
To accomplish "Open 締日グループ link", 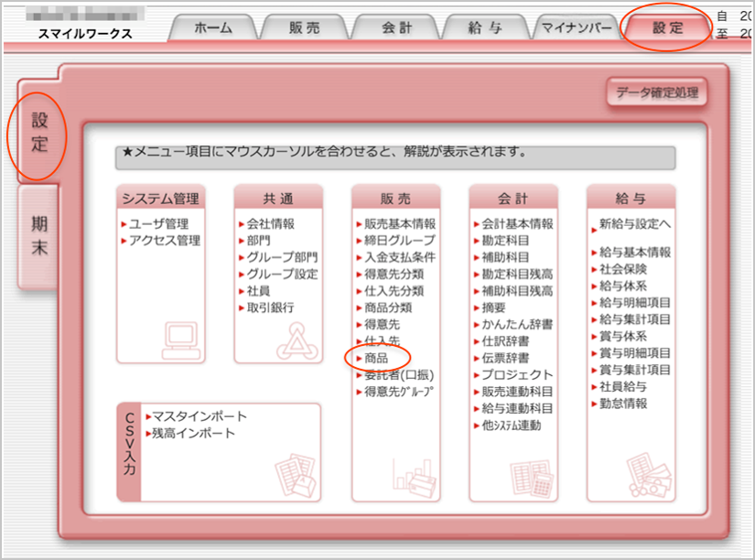I will click(400, 241).
